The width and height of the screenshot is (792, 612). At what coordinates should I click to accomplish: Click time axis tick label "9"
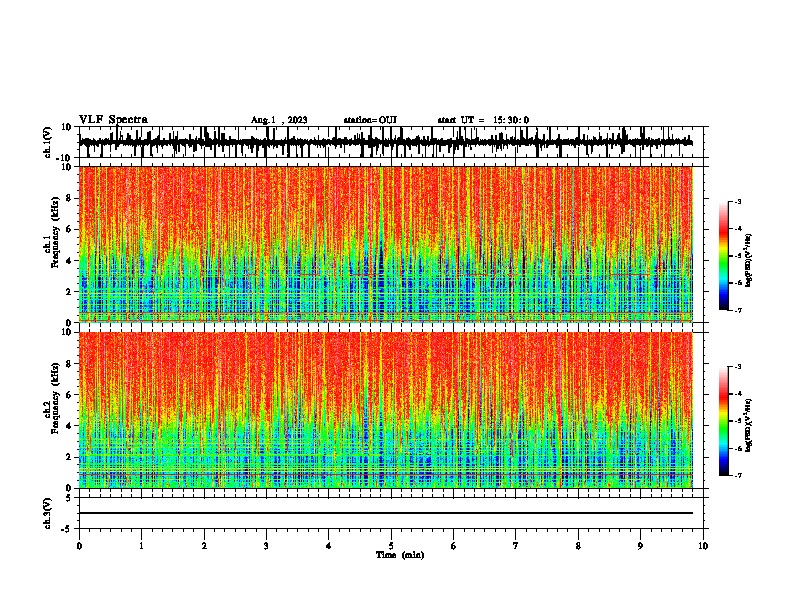pyautogui.click(x=640, y=546)
